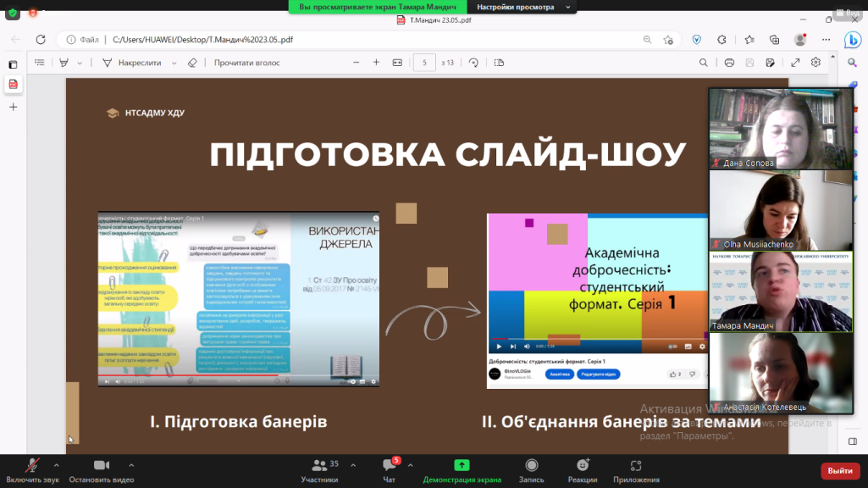Open Участники participants panel
Viewport: 868px width, 488px height.
pyautogui.click(x=320, y=471)
